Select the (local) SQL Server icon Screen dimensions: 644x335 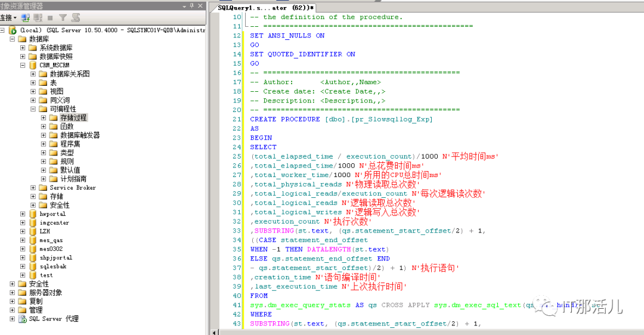tap(13, 30)
